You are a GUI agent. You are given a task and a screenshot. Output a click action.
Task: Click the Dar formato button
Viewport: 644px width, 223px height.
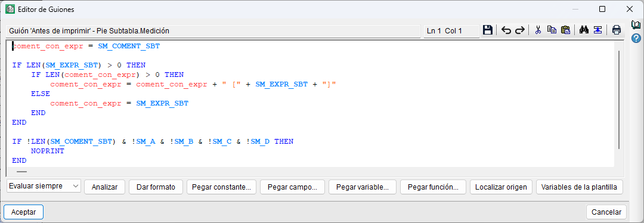point(156,187)
